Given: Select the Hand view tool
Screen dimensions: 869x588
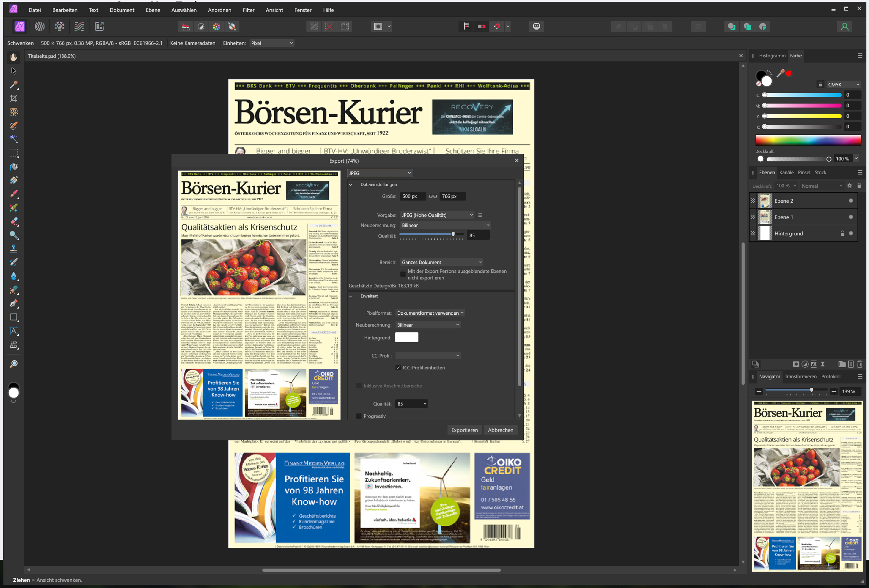Looking at the screenshot, I should (x=14, y=57).
